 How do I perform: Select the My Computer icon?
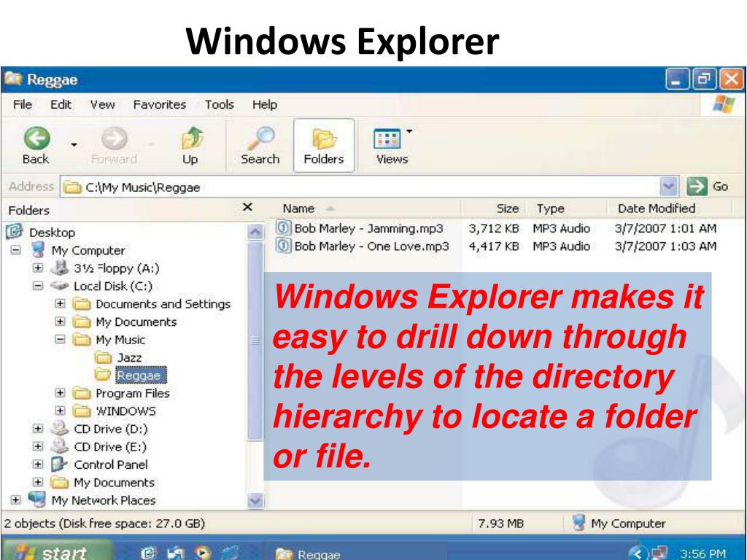[37, 249]
